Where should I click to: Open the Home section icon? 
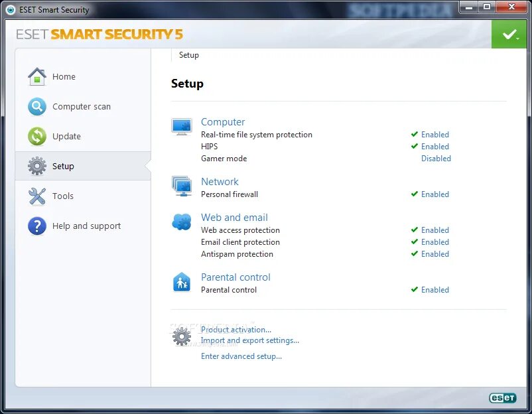[37, 76]
